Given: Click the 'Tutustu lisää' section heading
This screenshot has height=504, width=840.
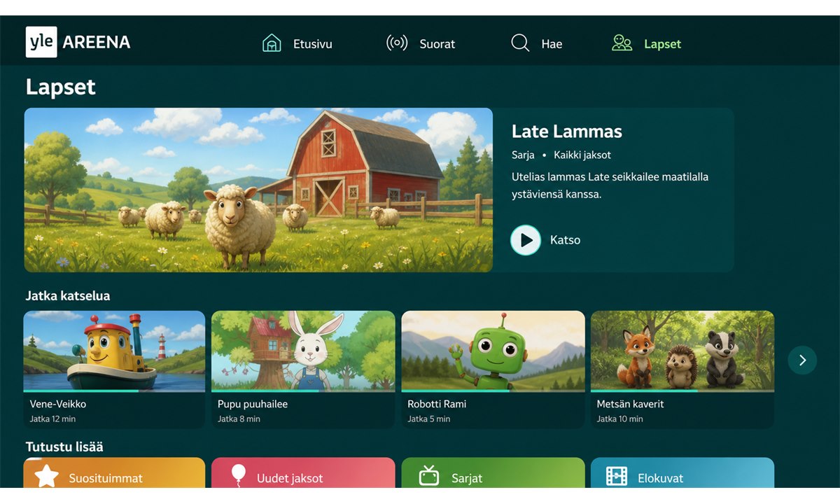Looking at the screenshot, I should pos(64,447).
